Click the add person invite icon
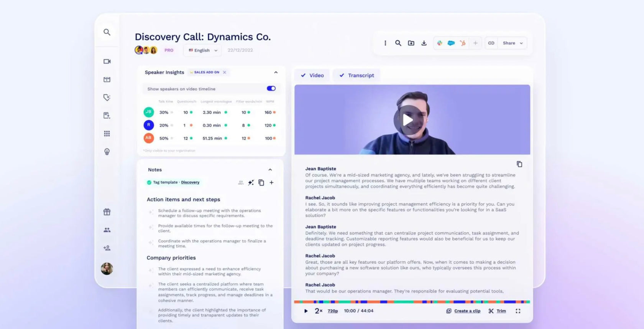Image resolution: width=644 pixels, height=329 pixels. coord(107,248)
